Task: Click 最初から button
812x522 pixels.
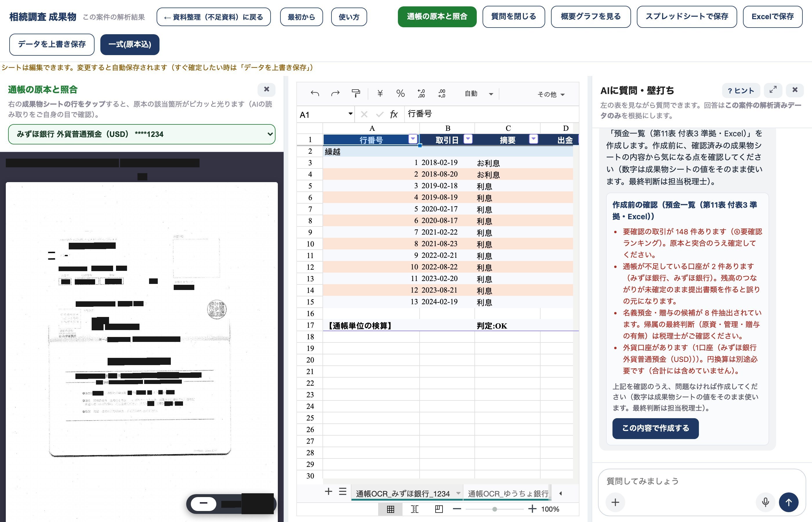Action: coord(301,17)
